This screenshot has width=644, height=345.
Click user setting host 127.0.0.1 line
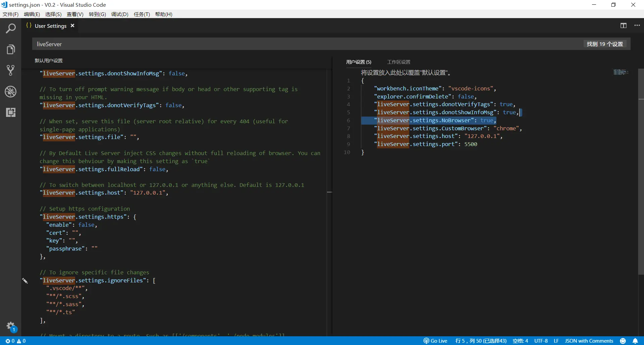[438, 136]
